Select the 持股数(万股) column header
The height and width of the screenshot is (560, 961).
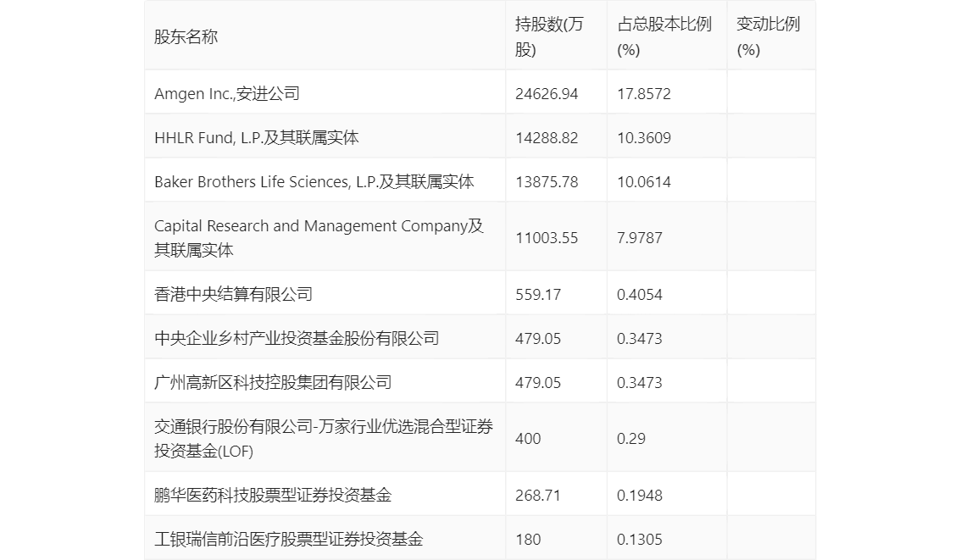coord(549,36)
